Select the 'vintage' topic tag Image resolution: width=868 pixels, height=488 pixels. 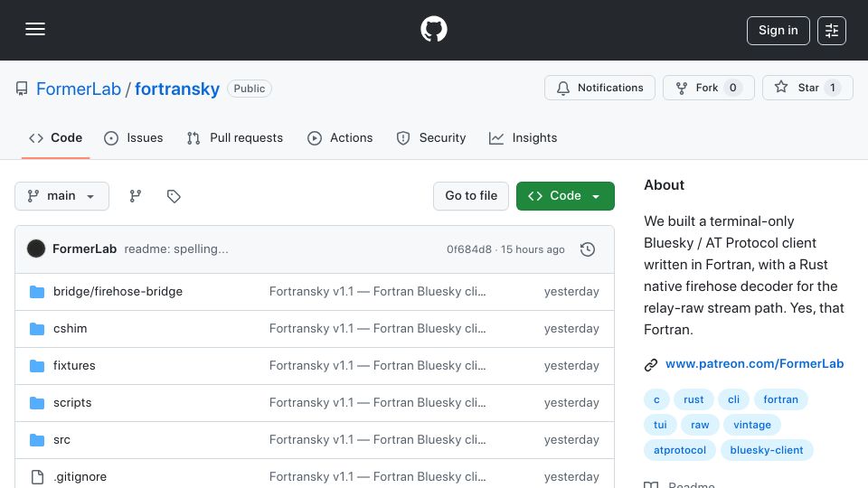(751, 425)
